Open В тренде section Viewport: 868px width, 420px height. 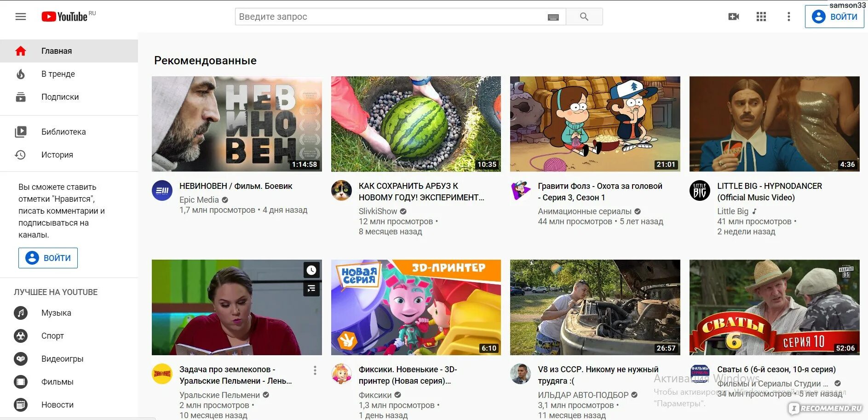point(69,74)
